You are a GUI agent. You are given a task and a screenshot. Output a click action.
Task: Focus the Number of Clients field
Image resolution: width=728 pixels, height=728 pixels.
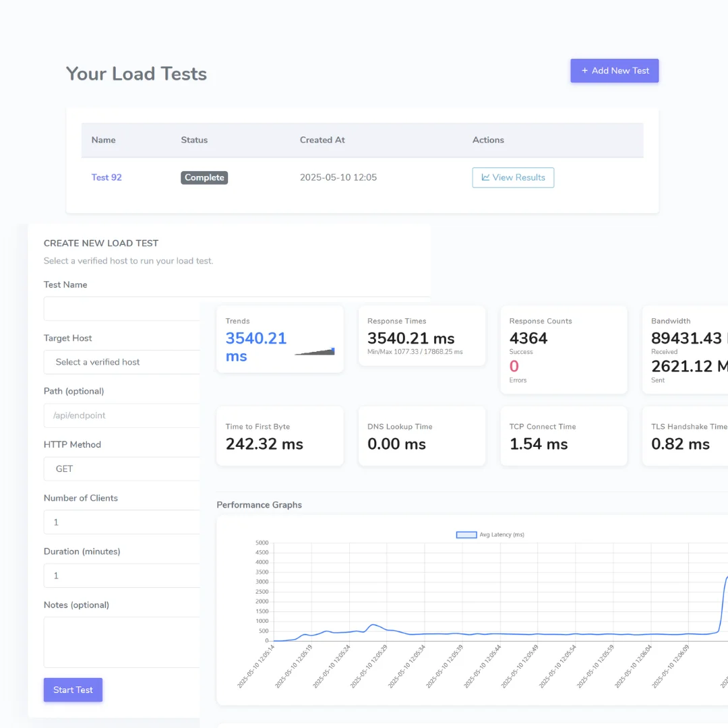(121, 522)
